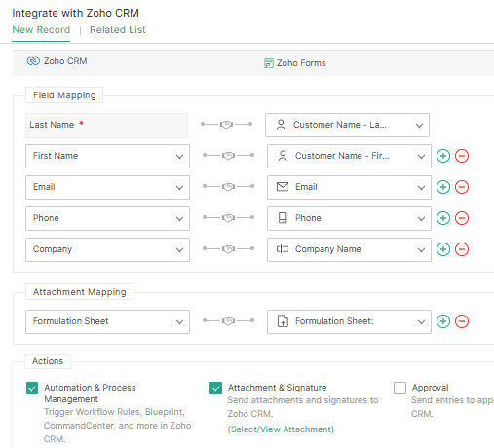The height and width of the screenshot is (448, 494).
Task: Expand the Company Name form field dropdown
Action: pos(349,249)
